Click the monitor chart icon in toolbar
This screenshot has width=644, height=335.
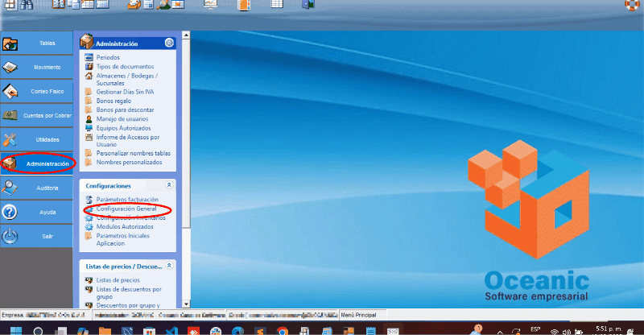click(x=211, y=5)
